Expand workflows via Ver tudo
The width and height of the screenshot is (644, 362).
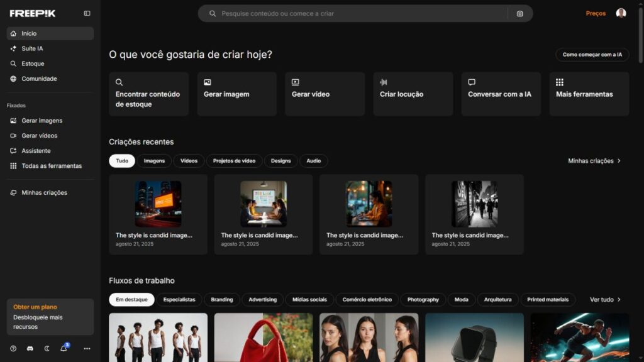click(605, 300)
